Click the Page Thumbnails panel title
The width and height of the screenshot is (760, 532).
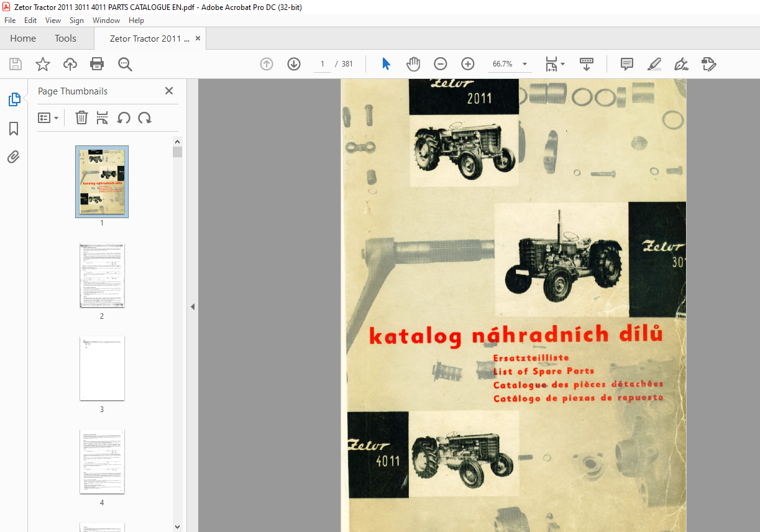[x=73, y=91]
